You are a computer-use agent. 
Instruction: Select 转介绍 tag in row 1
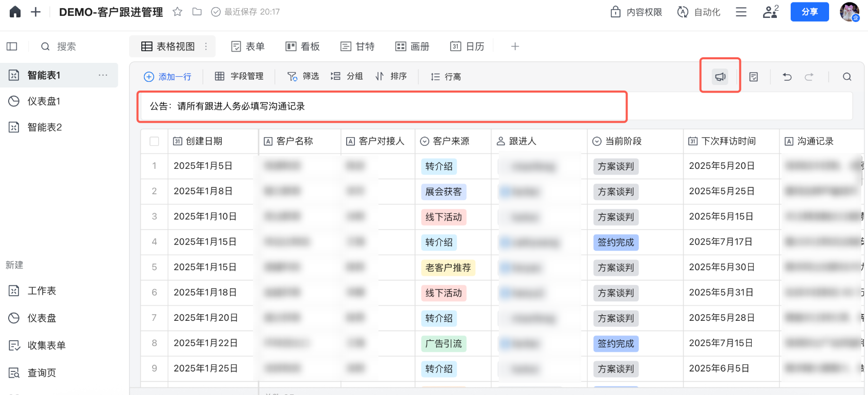click(x=439, y=166)
